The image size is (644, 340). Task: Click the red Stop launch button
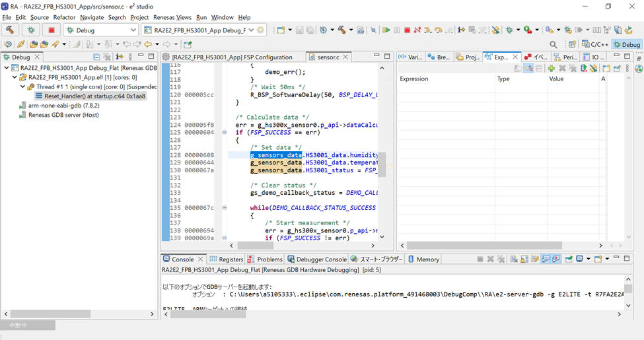52,30
